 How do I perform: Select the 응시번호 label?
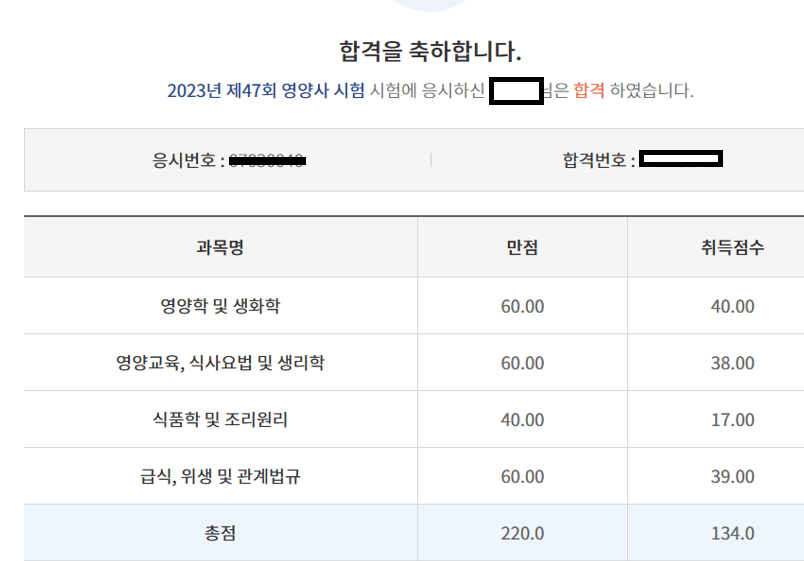187,160
